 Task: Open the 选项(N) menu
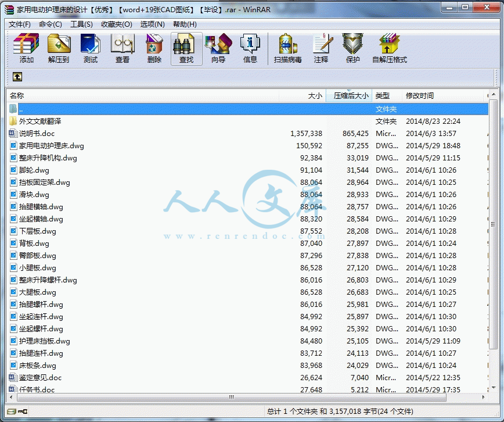click(x=152, y=24)
